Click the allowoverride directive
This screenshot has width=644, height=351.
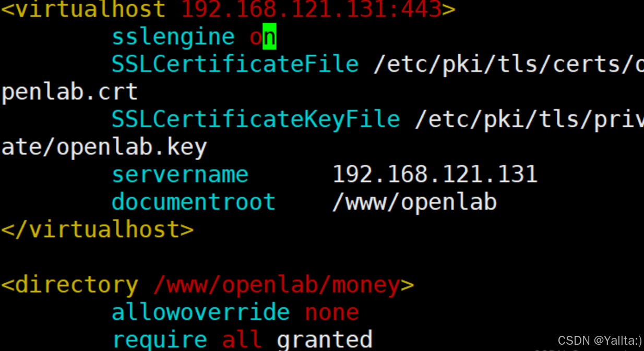pos(200,311)
